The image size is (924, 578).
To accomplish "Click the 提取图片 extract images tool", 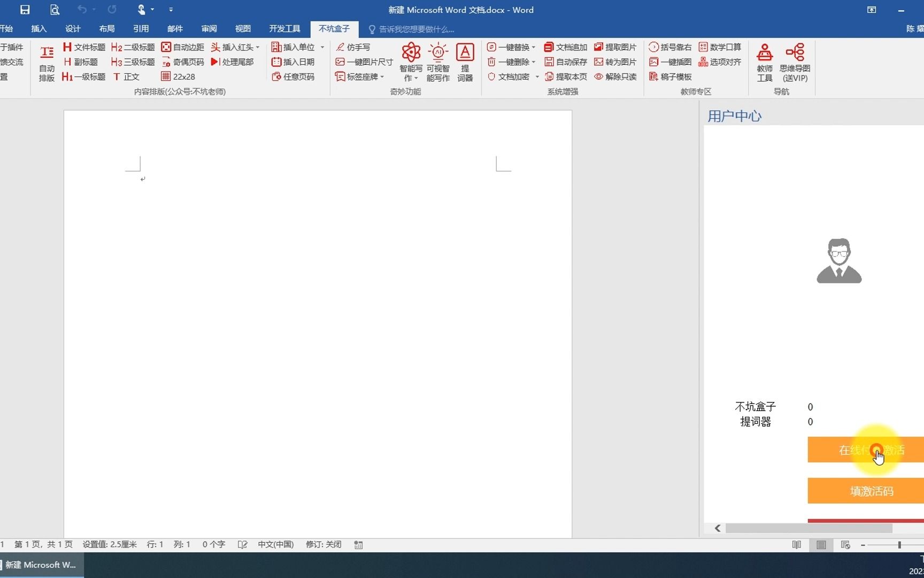I will point(615,47).
